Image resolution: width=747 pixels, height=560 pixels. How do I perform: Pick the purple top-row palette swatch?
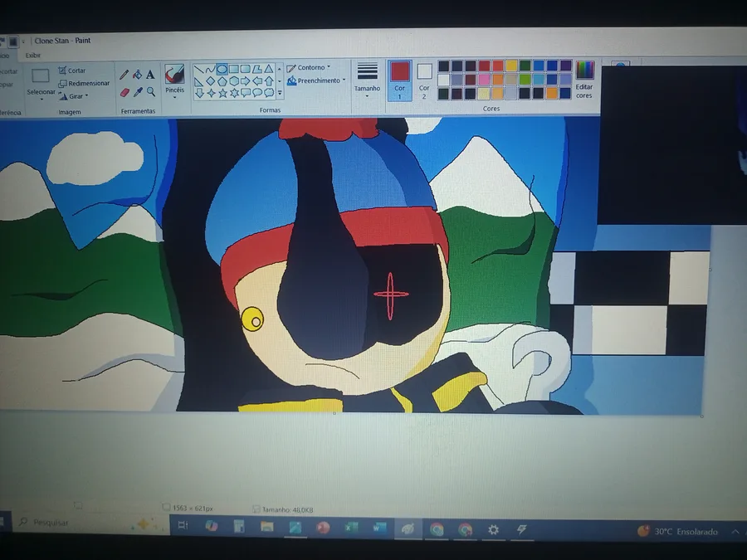coord(565,65)
